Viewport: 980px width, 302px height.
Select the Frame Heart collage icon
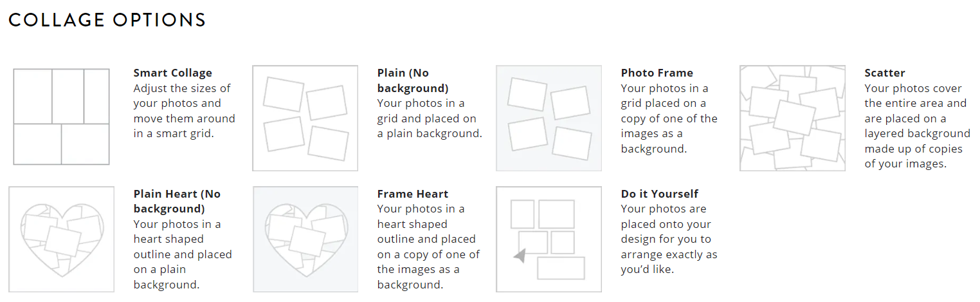(305, 239)
